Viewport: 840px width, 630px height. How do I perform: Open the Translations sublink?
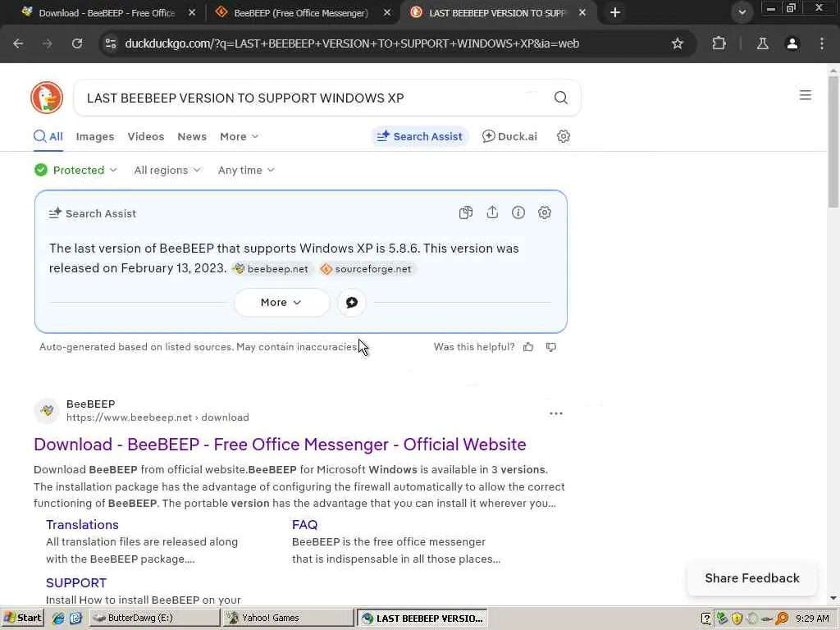click(x=82, y=525)
